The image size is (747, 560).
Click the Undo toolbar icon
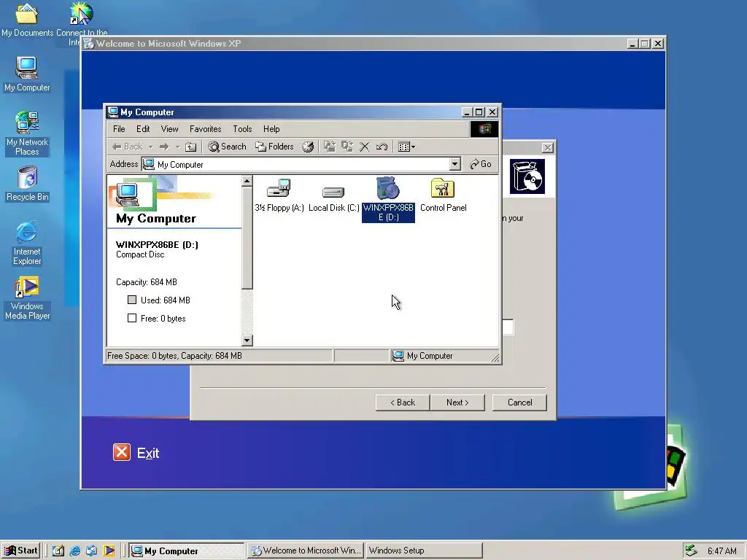(x=382, y=147)
